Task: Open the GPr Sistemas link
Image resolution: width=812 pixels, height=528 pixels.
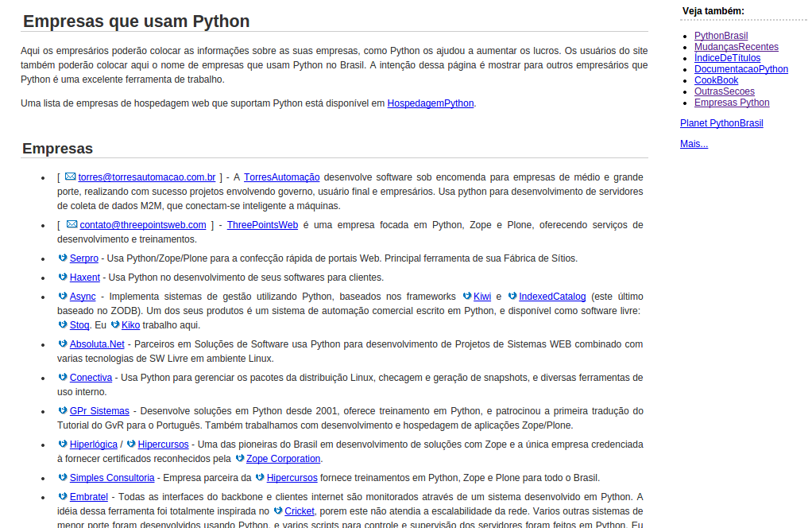Action: [99, 411]
